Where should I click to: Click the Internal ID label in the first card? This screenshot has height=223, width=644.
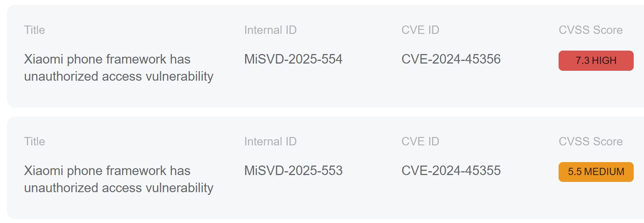(270, 30)
